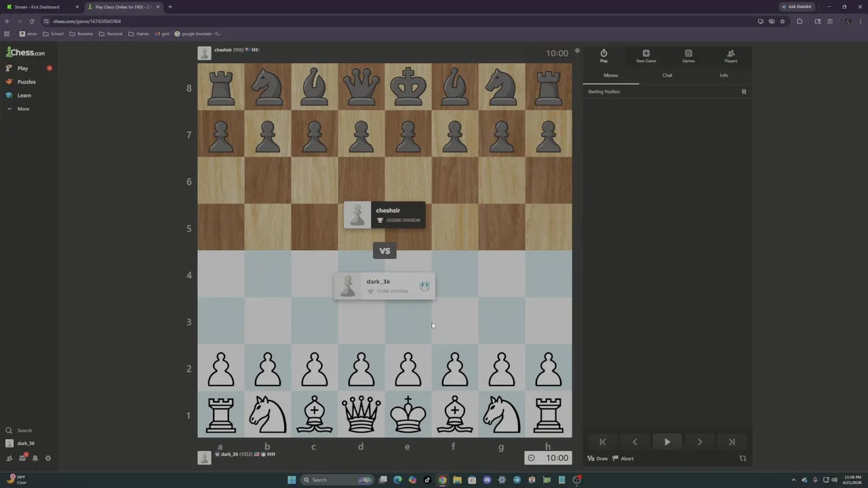Click the taskbar Search box

coord(338,480)
